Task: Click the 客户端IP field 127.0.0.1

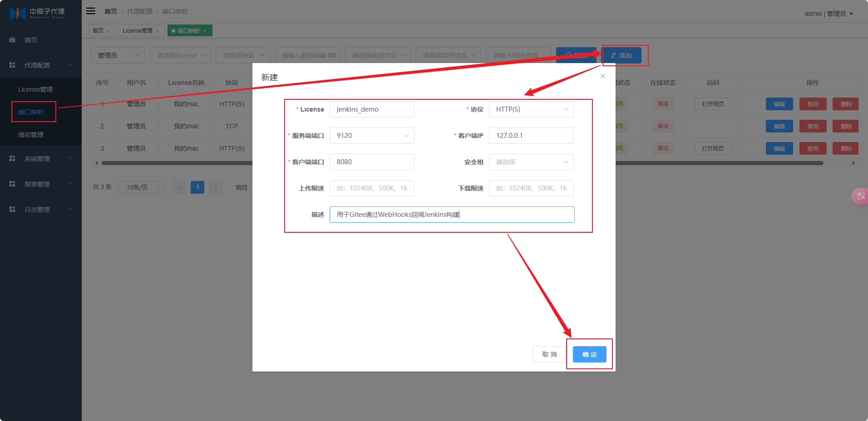Action: pyautogui.click(x=531, y=136)
